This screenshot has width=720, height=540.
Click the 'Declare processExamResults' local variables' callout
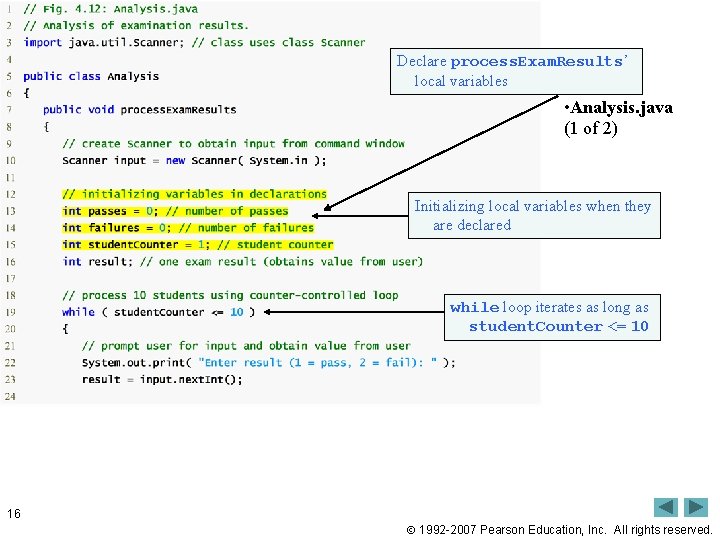(x=516, y=71)
